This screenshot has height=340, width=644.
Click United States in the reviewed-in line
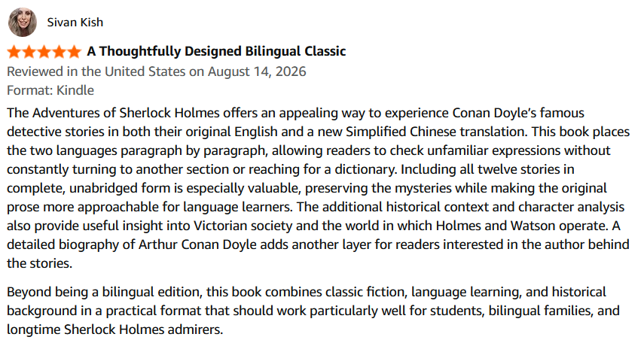click(145, 71)
